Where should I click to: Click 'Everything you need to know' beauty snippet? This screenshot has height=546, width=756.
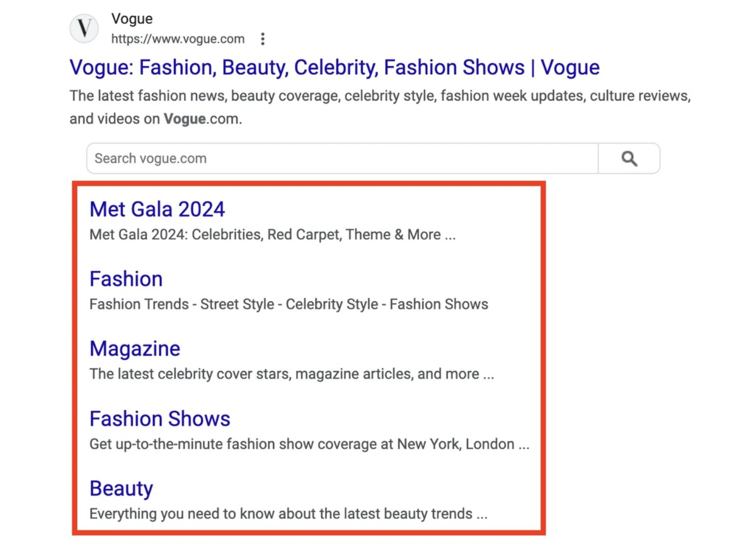(289, 514)
